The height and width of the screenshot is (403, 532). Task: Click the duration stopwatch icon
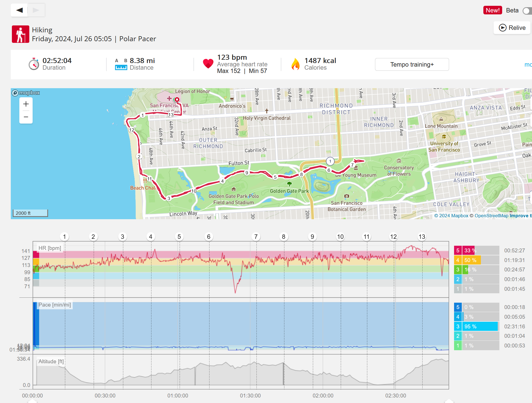tap(34, 64)
